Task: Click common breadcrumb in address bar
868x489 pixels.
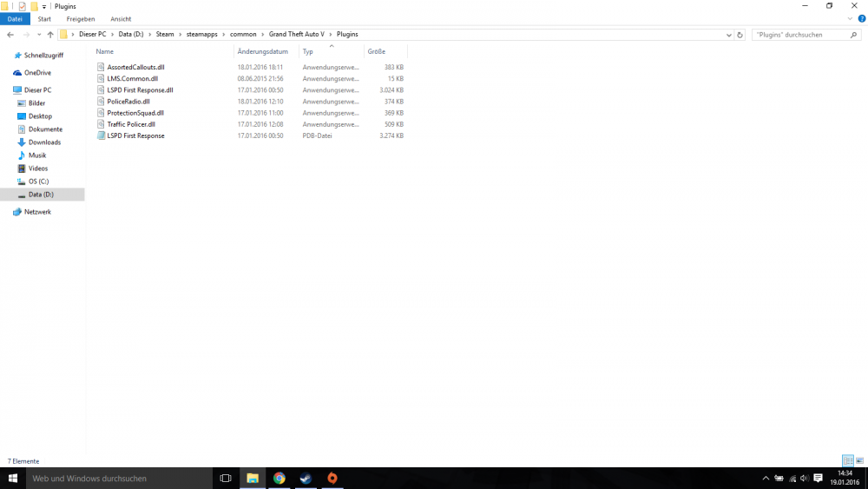Action: [243, 35]
